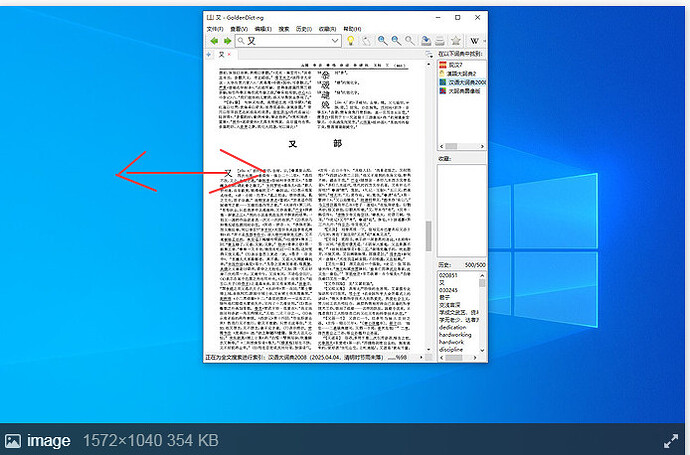Toggle the lightbulb scan popup icon

tap(350, 41)
